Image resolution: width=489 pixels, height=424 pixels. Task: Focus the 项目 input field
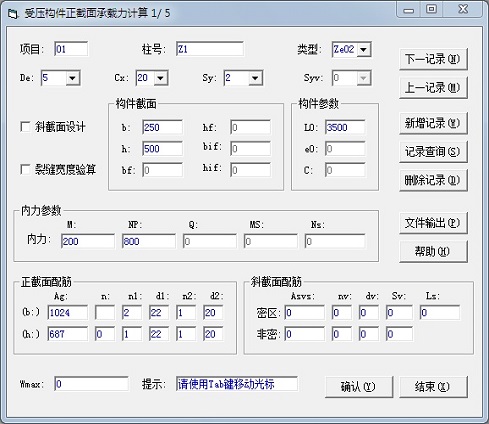(71, 49)
